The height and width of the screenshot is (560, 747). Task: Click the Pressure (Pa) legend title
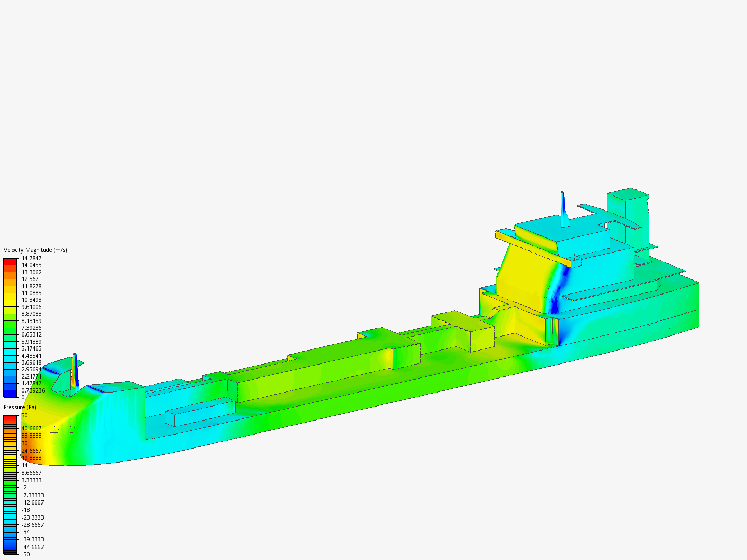(20, 407)
